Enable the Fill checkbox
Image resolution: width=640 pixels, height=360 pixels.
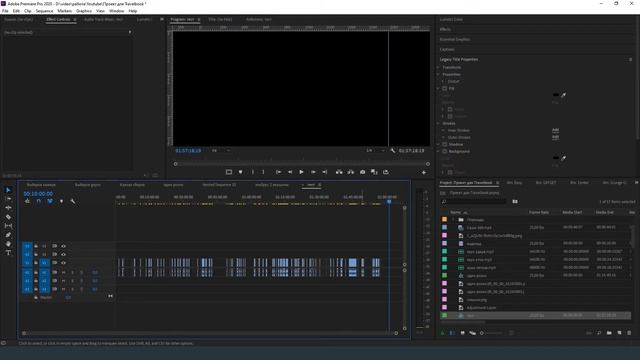[x=445, y=88]
